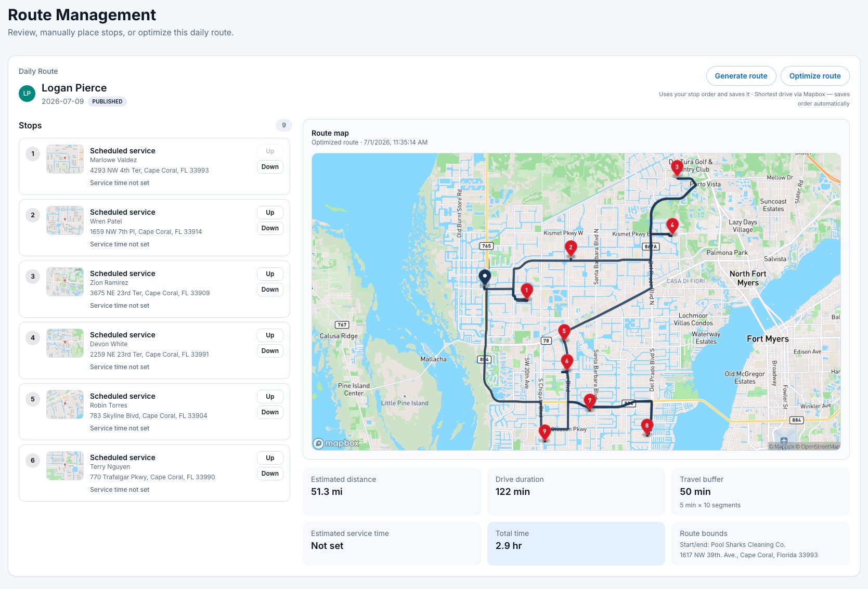Select address 2259 NE 23rd Ter
The image size is (868, 589).
pos(149,355)
